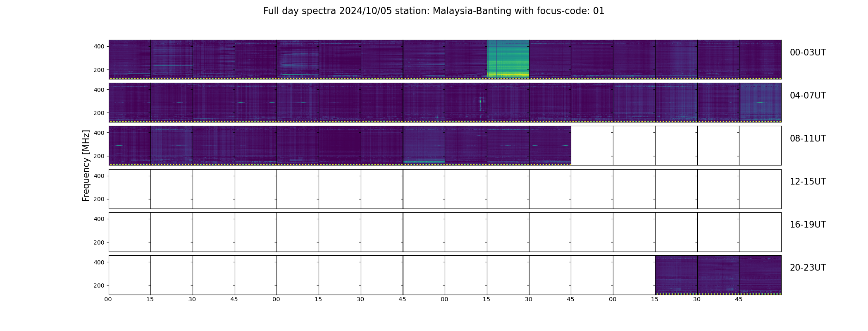
Task: Open the 10:30 last recorded spectrum in 08-11UT row
Action: tap(550, 146)
